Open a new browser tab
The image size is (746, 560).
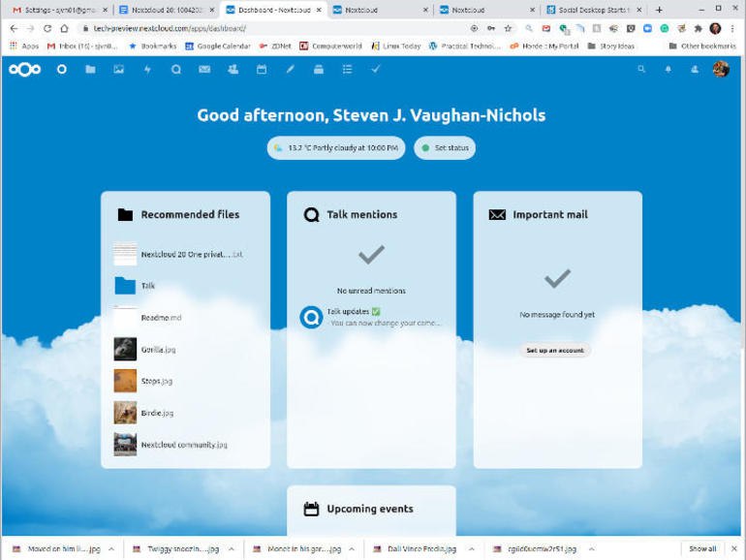point(659,10)
